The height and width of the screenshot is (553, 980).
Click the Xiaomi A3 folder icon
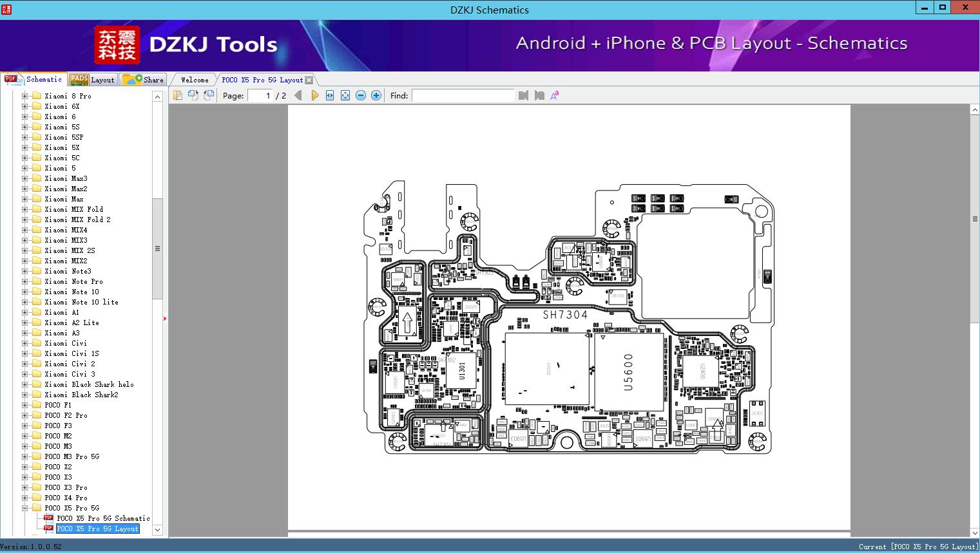click(x=37, y=333)
